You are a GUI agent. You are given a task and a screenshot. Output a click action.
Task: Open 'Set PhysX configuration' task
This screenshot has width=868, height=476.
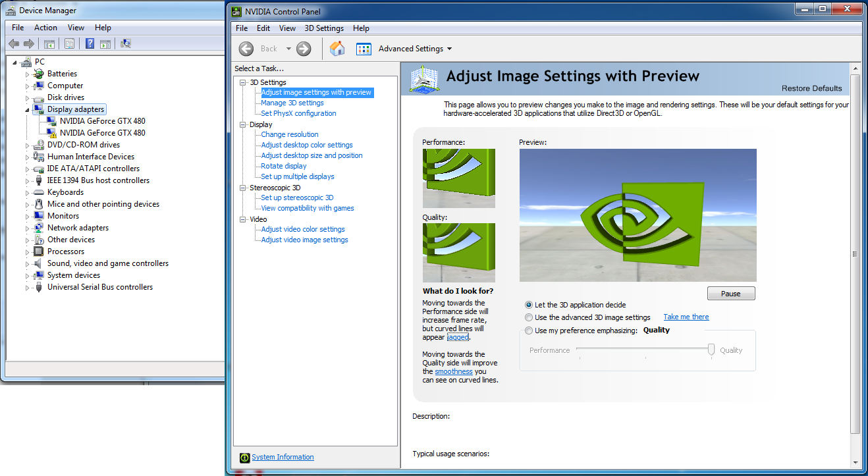pyautogui.click(x=298, y=113)
